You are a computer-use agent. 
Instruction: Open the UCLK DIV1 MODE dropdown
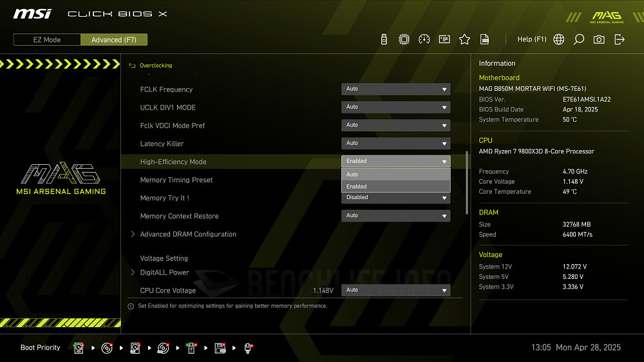pyautogui.click(x=395, y=107)
